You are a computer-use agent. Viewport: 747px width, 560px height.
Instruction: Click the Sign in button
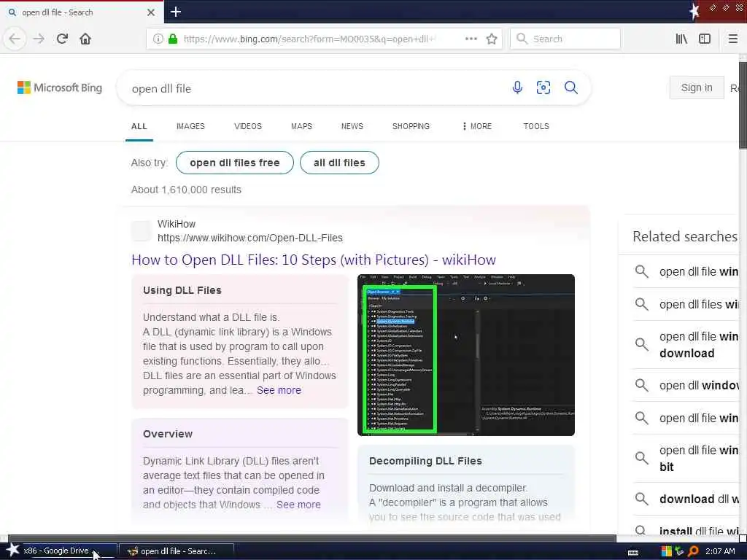click(x=697, y=87)
